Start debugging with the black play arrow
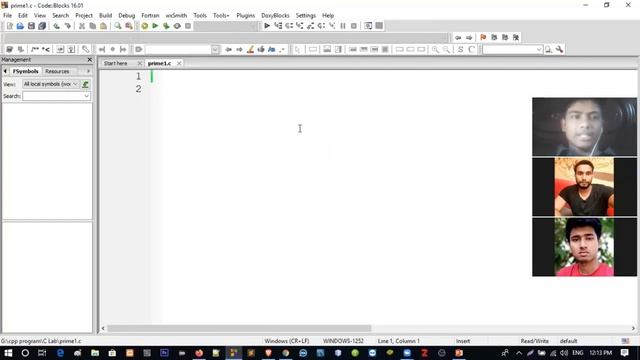This screenshot has height=360, width=640. [x=267, y=26]
